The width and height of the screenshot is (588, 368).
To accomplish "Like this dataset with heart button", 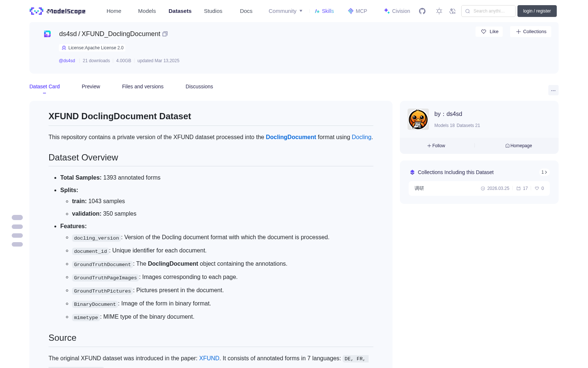I will 489,32.
